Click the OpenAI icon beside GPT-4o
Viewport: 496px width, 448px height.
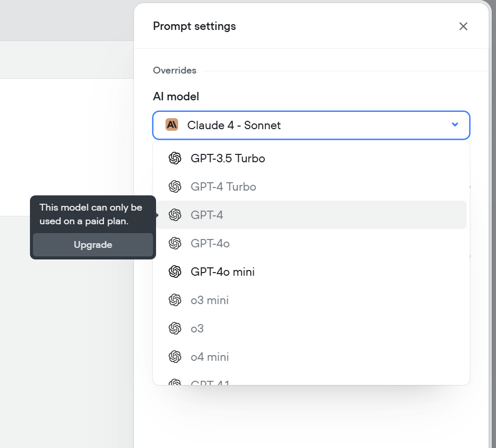click(x=175, y=244)
